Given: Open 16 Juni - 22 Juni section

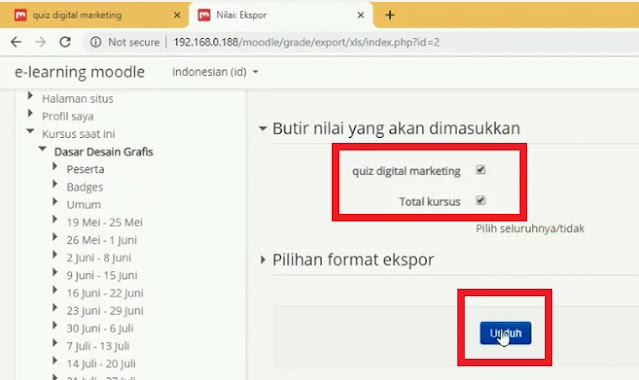Looking at the screenshot, I should (105, 293).
